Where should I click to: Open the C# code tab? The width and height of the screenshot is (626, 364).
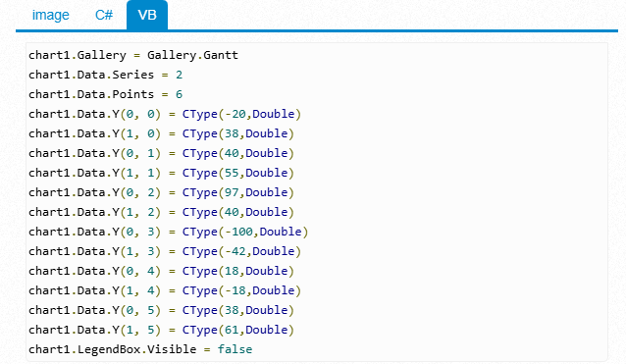[104, 15]
